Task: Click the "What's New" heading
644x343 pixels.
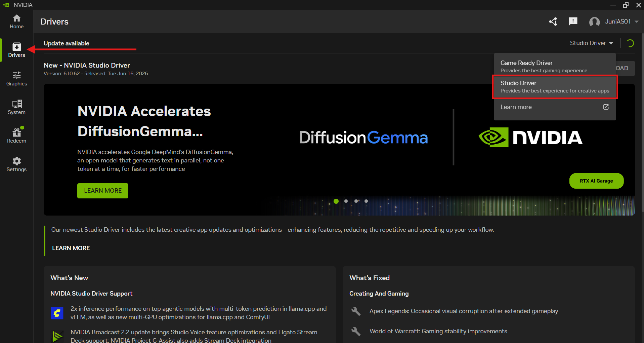Action: coord(69,278)
